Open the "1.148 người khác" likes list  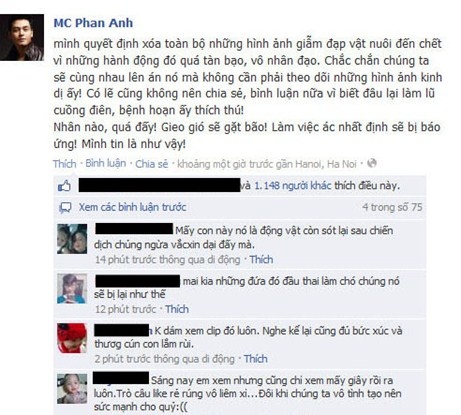point(293,186)
